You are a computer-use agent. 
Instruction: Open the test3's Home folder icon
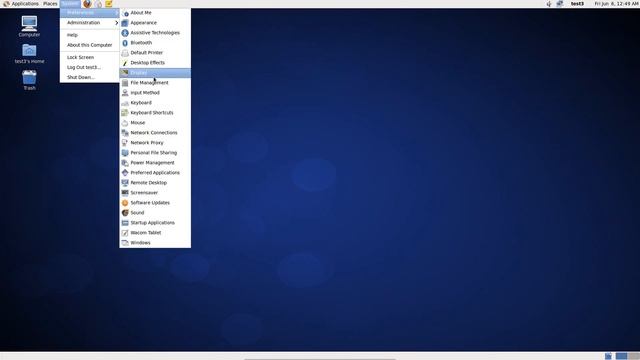click(29, 53)
